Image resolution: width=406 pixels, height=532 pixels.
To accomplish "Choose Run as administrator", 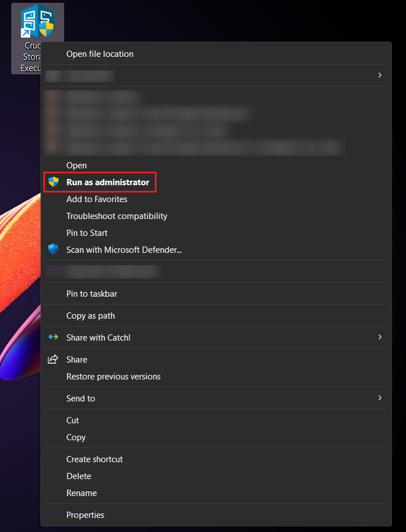I will [216, 182].
